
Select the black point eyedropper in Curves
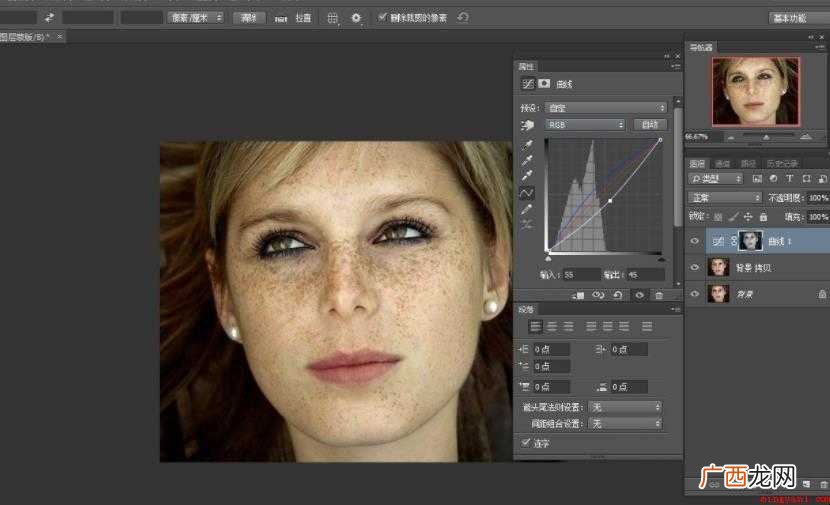pyautogui.click(x=527, y=145)
